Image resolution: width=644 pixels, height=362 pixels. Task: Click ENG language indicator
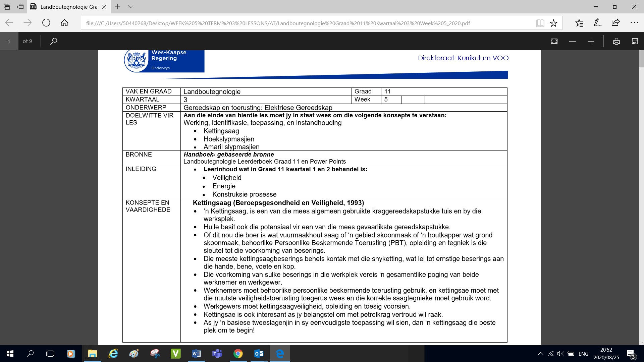click(583, 354)
